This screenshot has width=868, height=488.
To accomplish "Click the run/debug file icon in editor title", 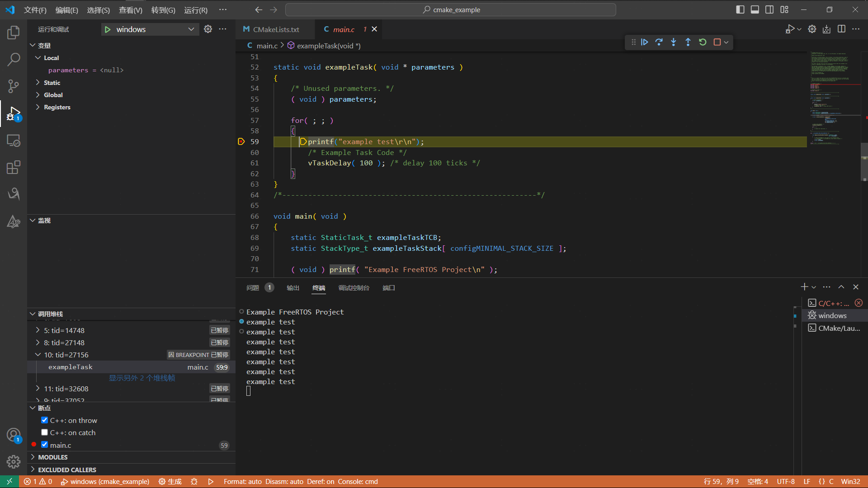I will 790,29.
